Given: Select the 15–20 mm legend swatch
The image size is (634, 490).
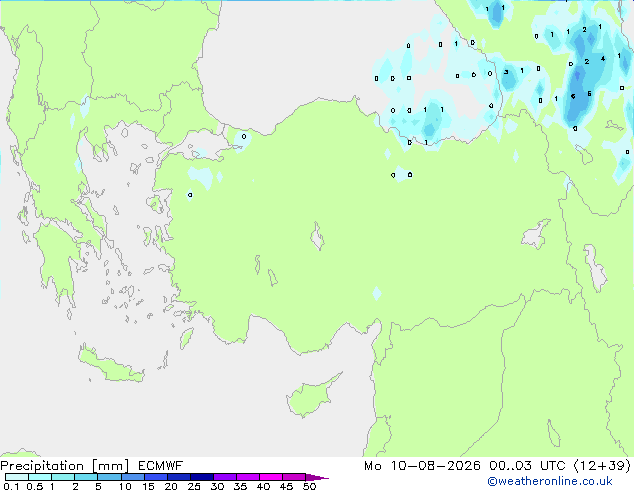Looking at the screenshot, I should (156, 477).
